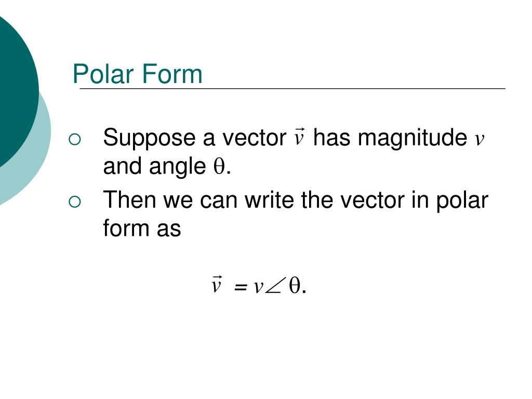Click the word "Suppose" in first bullet
Viewport: 532px width, 399px height.
(149, 139)
